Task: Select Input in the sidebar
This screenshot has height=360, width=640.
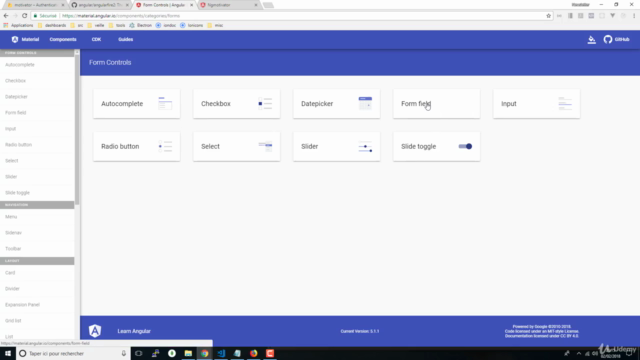Action: [x=37, y=129]
